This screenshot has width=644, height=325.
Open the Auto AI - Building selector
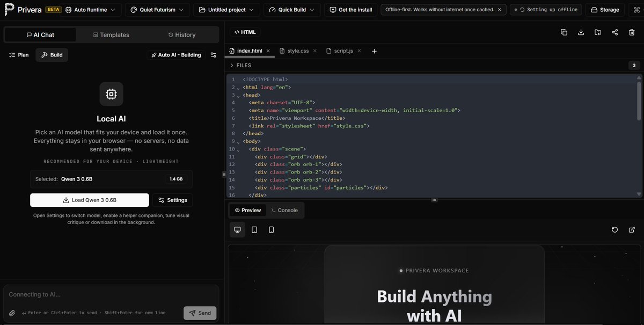tap(176, 55)
